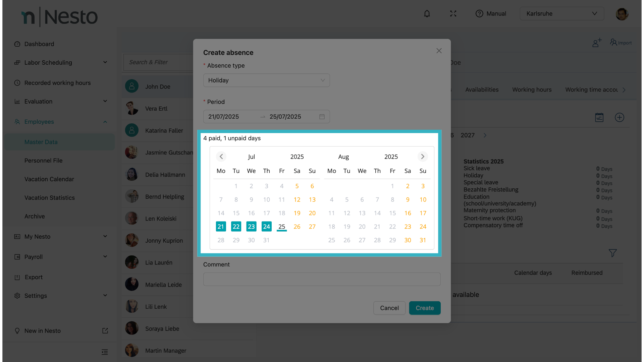Go to next month in calendar
The height and width of the screenshot is (362, 644).
[x=423, y=157]
